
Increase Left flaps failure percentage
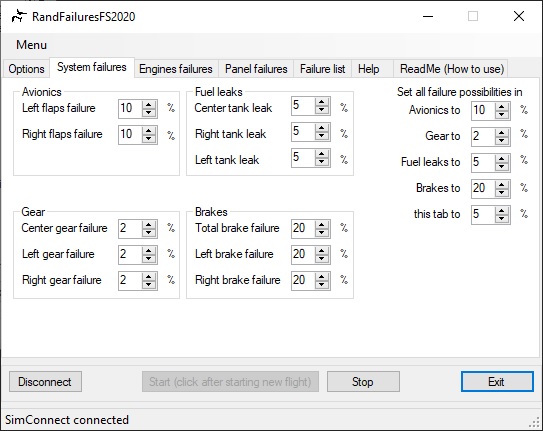(149, 105)
